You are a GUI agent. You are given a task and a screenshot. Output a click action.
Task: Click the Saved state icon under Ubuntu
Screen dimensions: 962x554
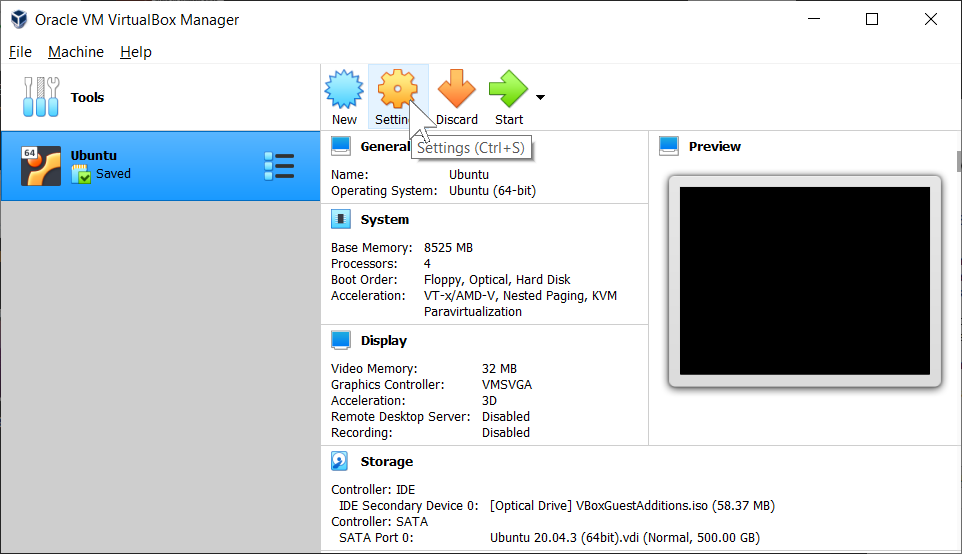[80, 174]
